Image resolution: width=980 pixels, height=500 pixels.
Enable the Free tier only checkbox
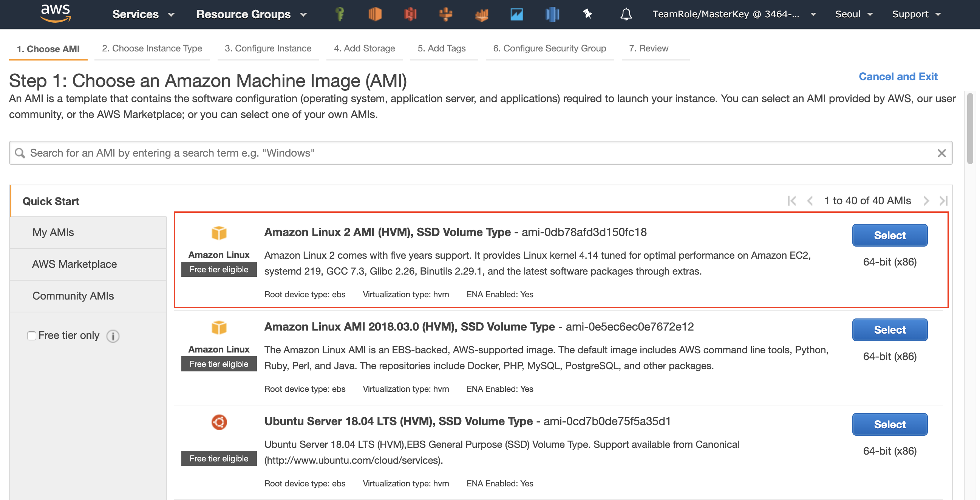tap(32, 335)
